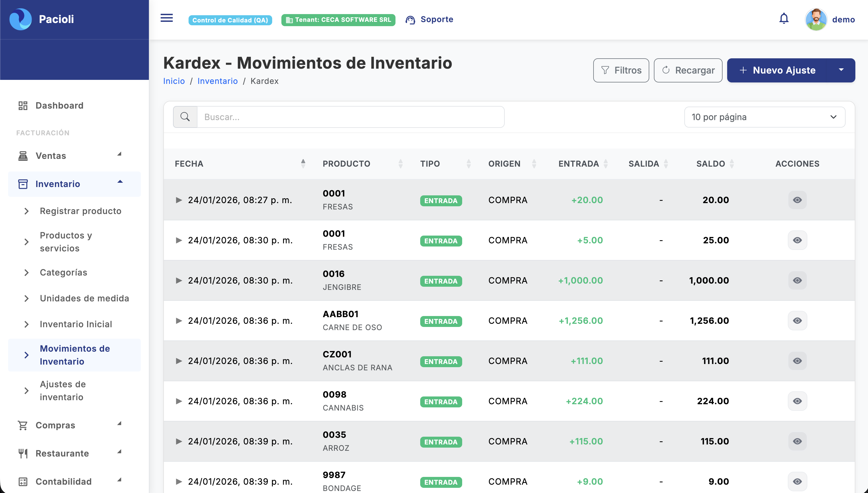Screen dimensions: 868x493
Task: Click the search magnifier icon
Action: coord(185,116)
